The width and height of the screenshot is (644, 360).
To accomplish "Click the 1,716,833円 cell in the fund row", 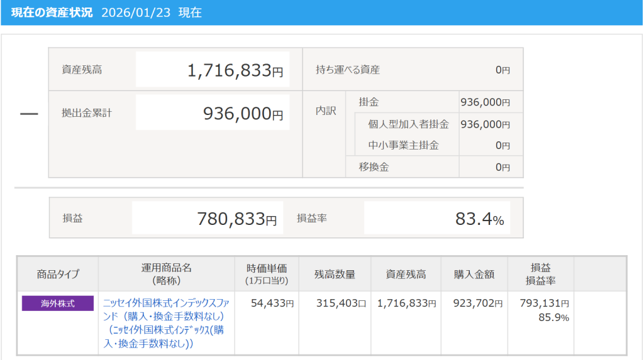I will [x=407, y=303].
